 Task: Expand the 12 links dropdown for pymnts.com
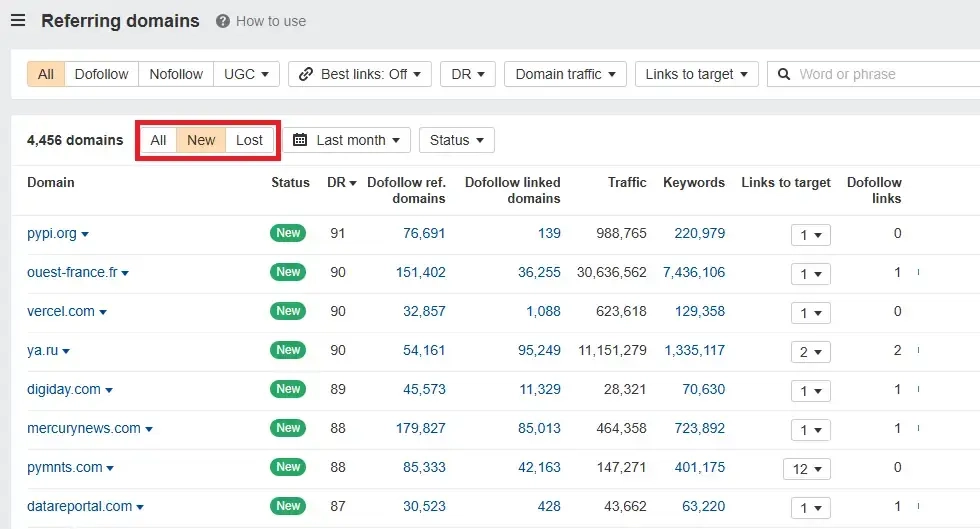[807, 469]
